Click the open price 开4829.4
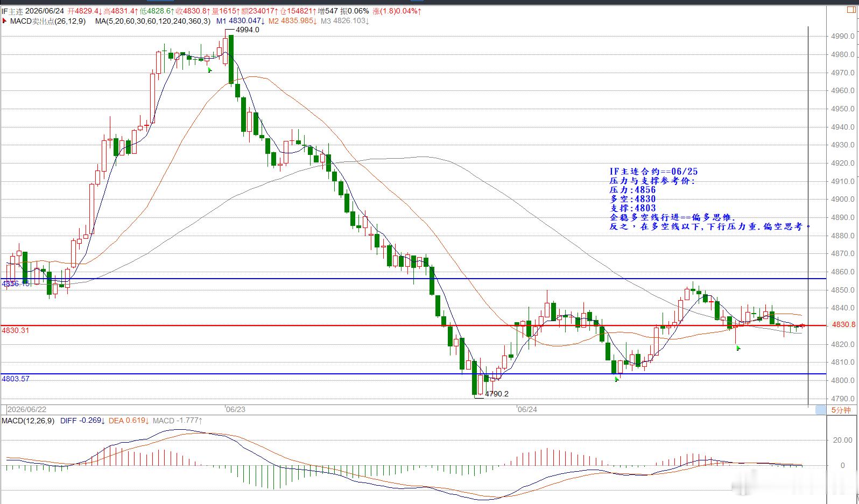Viewport: 859px width, 504px height. coord(85,11)
